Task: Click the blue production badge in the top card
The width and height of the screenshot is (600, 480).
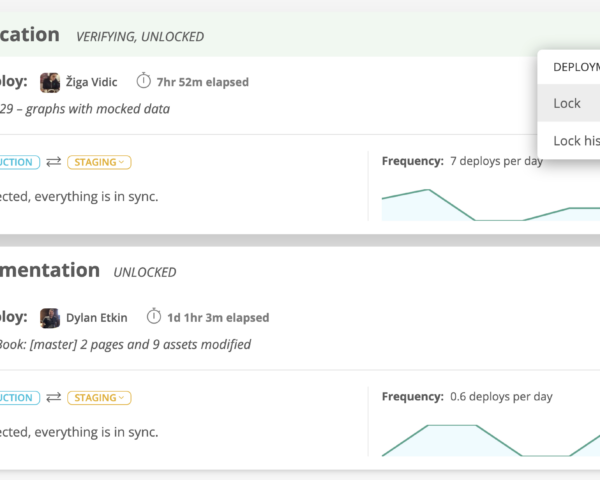Action: coord(18,162)
